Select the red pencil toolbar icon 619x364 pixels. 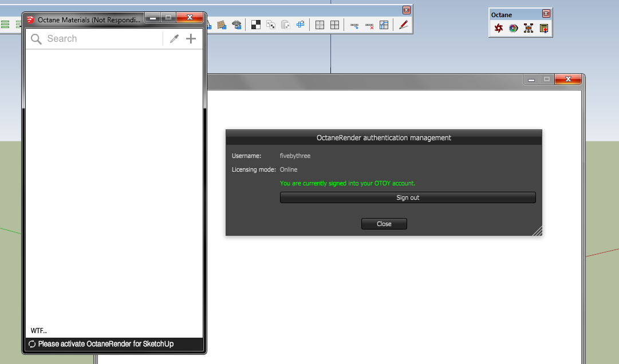[x=403, y=25]
